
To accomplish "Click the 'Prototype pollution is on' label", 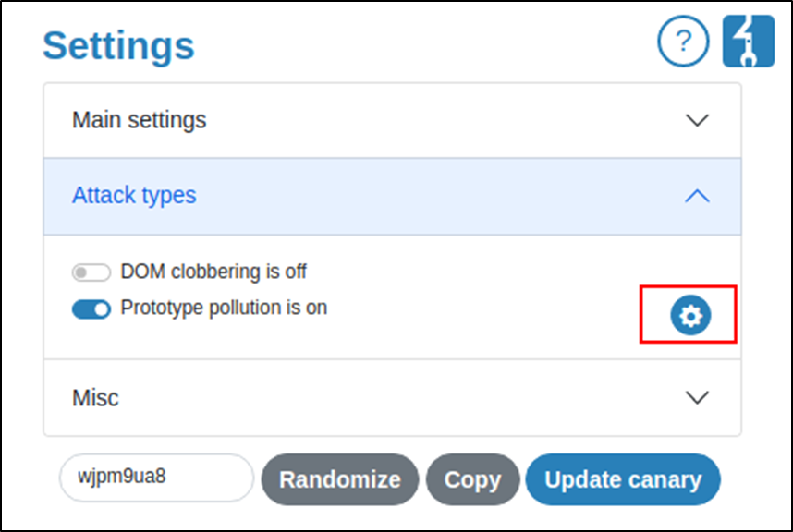I will (x=224, y=308).
